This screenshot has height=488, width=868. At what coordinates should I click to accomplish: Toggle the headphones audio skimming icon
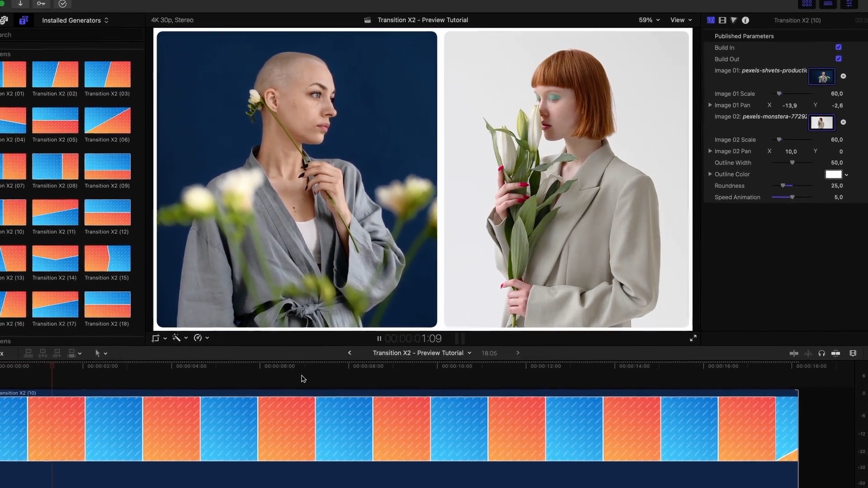[x=821, y=353]
